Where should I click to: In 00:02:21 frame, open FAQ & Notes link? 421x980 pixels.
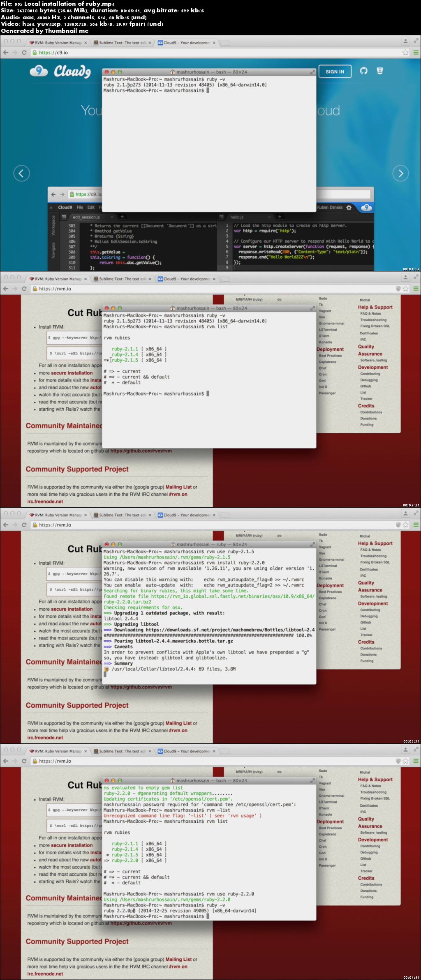(x=370, y=313)
